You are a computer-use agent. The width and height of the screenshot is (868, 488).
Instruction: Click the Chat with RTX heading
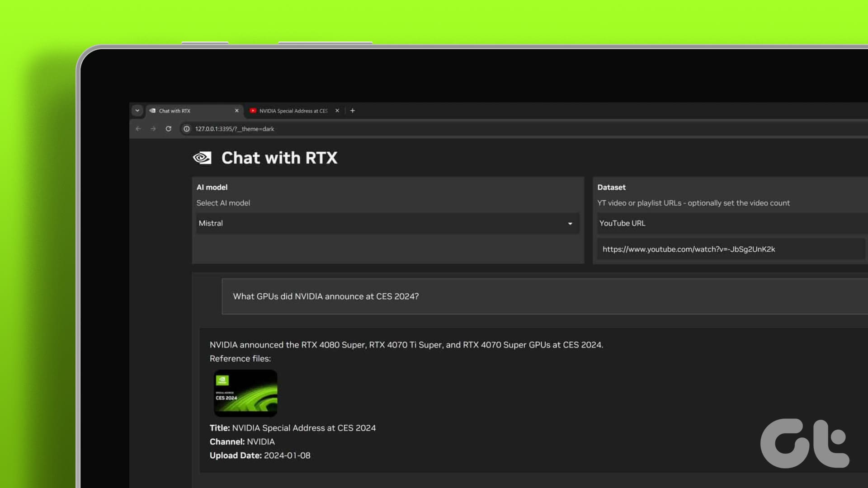click(279, 158)
